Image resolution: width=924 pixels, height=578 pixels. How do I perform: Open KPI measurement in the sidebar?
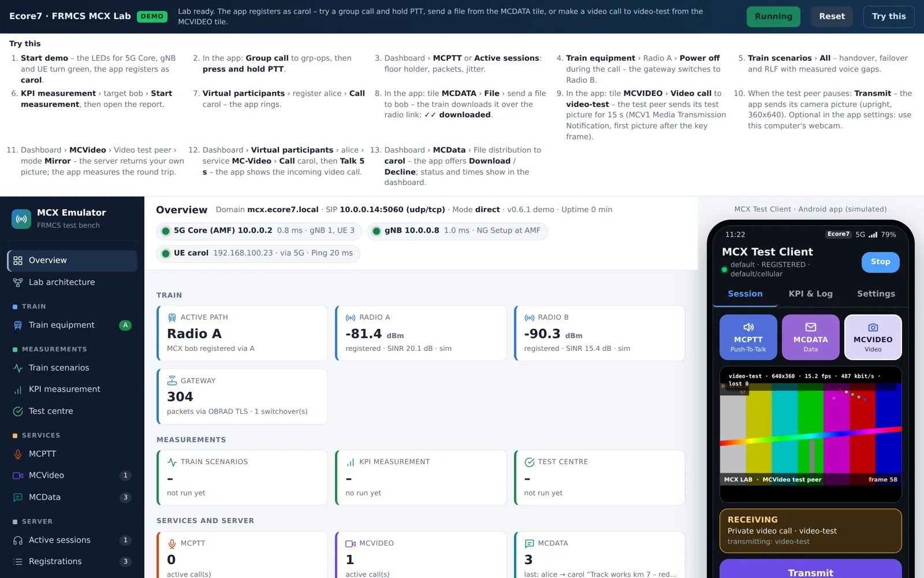(x=72, y=390)
